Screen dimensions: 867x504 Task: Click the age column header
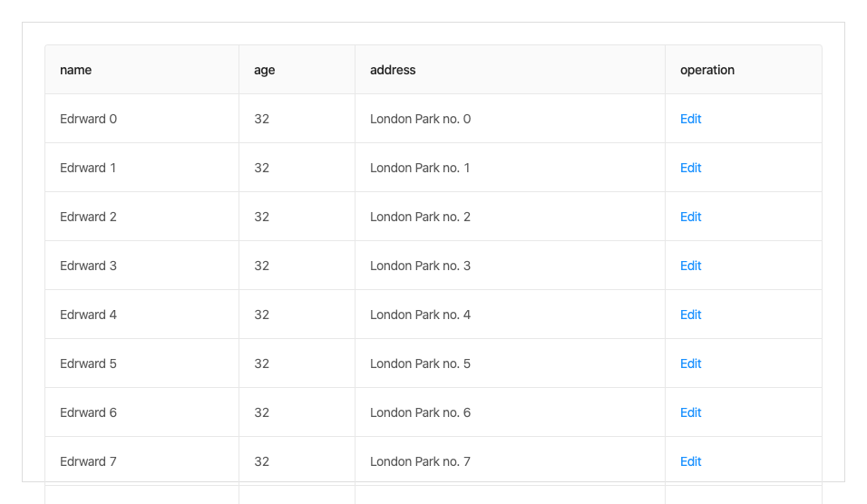(264, 70)
